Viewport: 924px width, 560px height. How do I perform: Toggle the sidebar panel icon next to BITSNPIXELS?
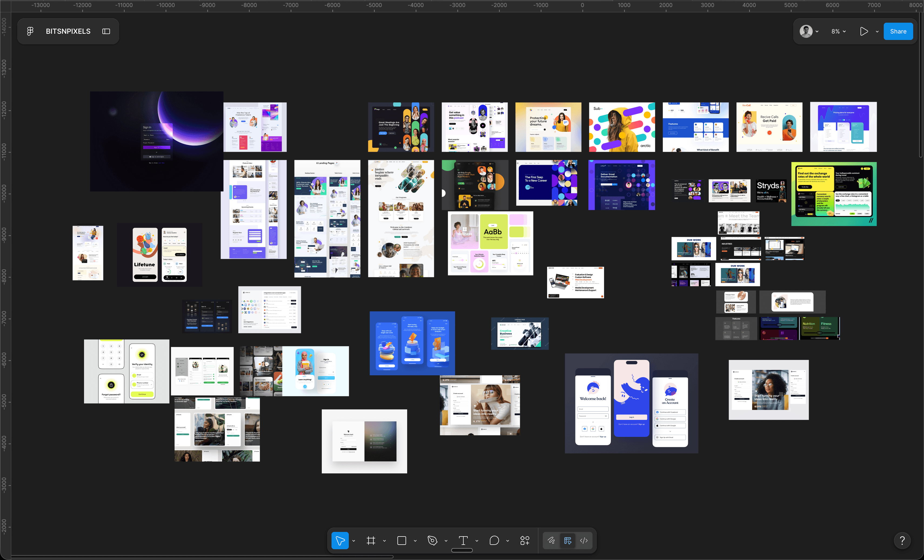coord(106,32)
